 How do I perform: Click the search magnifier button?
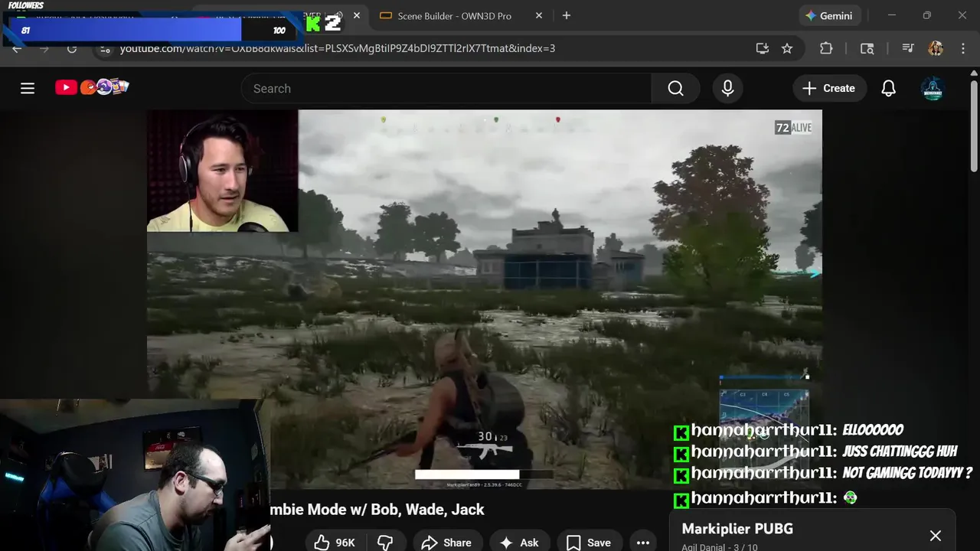[x=675, y=89]
